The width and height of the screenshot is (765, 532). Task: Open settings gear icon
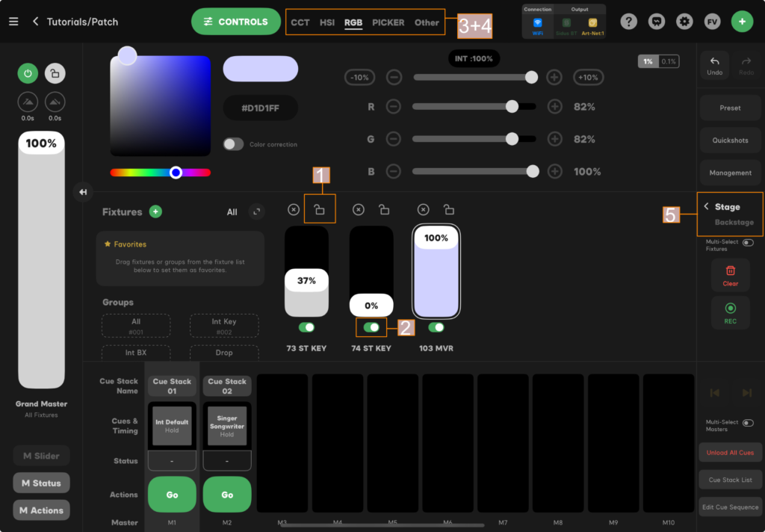tap(684, 22)
